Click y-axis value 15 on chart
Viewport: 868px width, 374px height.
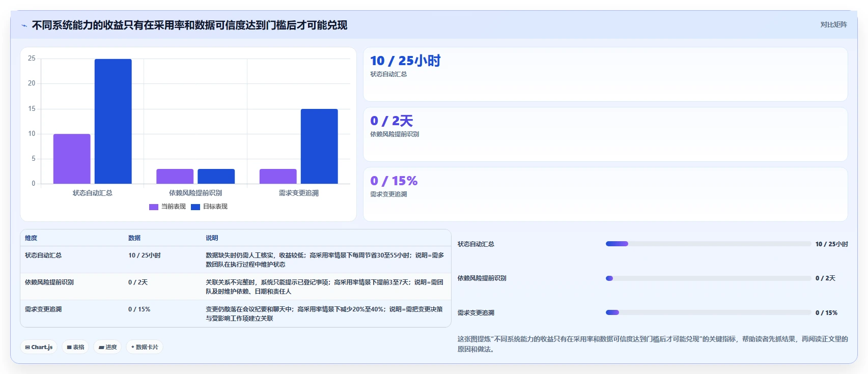[32, 109]
